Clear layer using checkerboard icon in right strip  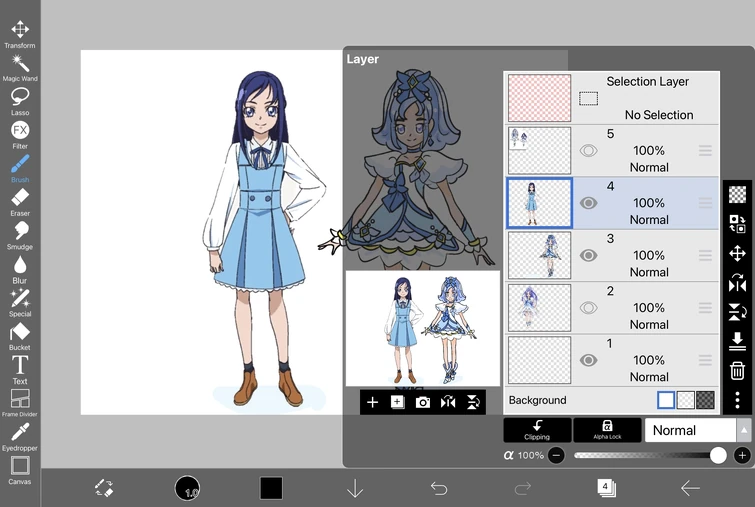tap(737, 195)
